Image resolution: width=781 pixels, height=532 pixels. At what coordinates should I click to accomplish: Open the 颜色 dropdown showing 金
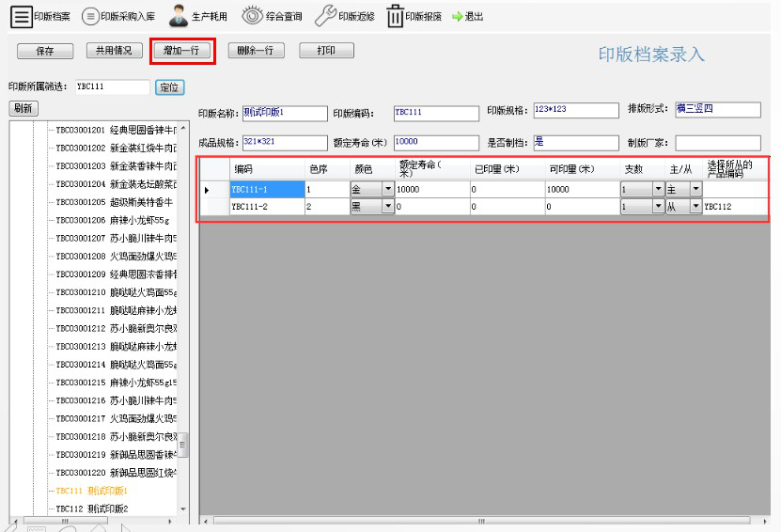pyautogui.click(x=388, y=190)
